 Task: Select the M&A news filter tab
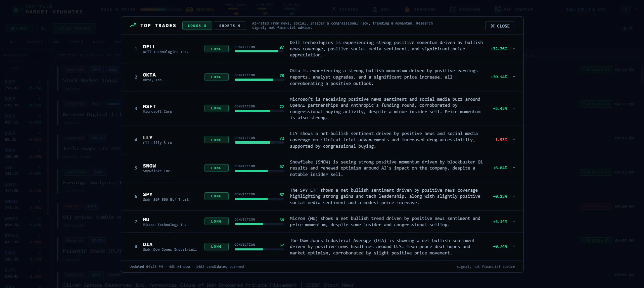tap(56, 42)
